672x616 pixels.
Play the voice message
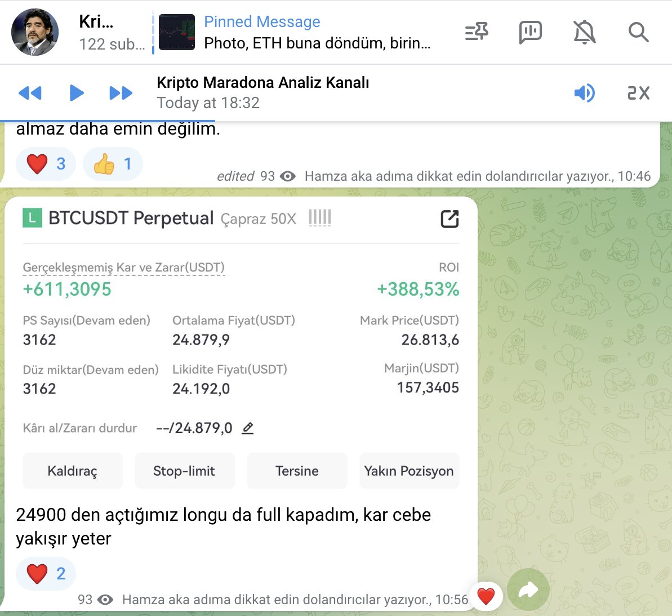tap(76, 93)
